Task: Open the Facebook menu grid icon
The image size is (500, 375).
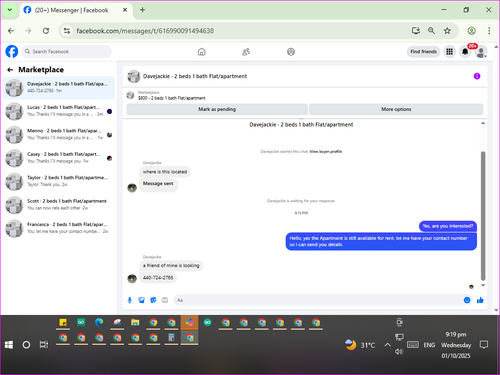Action: (x=449, y=52)
